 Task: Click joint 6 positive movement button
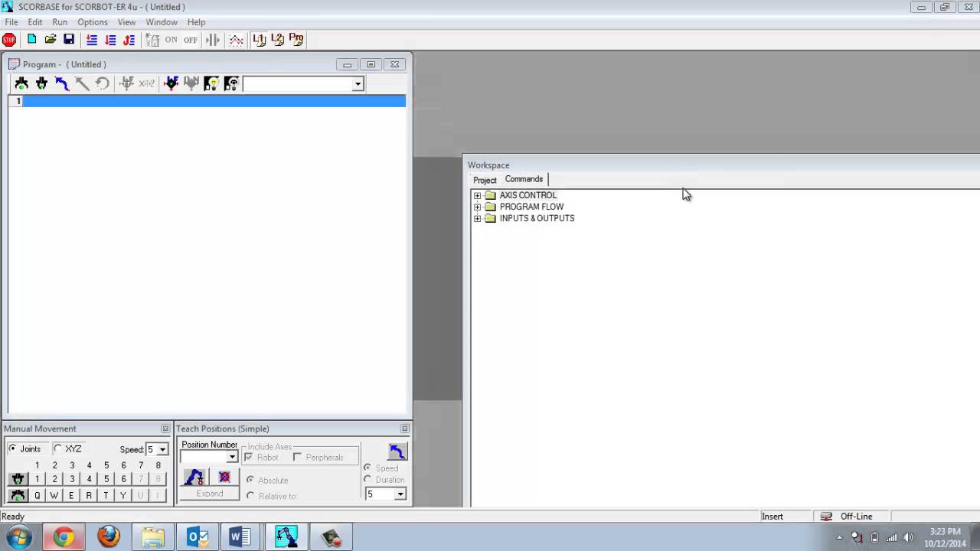pyautogui.click(x=123, y=479)
